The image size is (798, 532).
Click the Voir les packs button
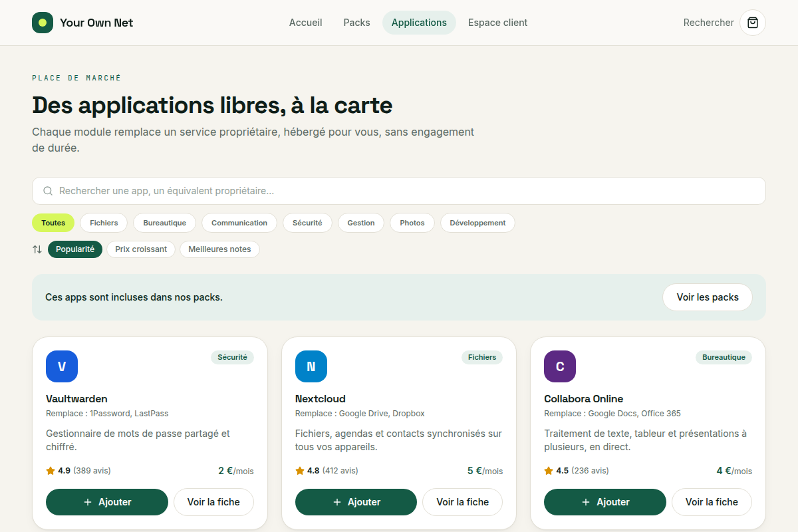708,297
